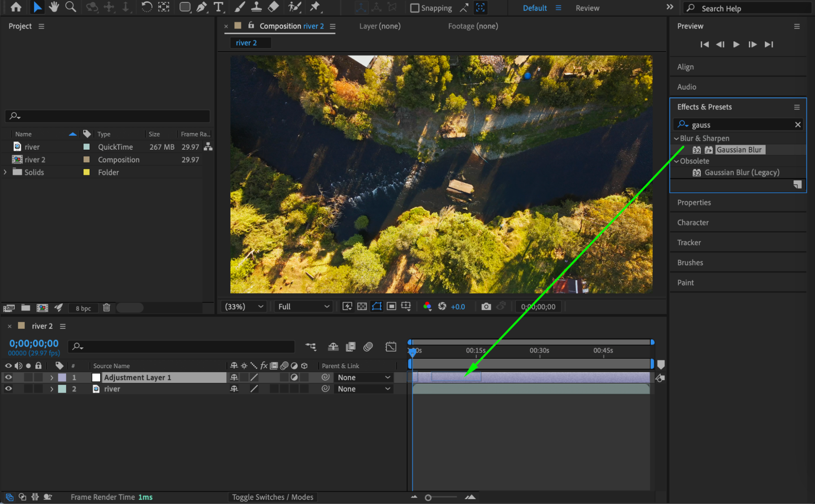Enable the Snapping checkbox

[415, 8]
